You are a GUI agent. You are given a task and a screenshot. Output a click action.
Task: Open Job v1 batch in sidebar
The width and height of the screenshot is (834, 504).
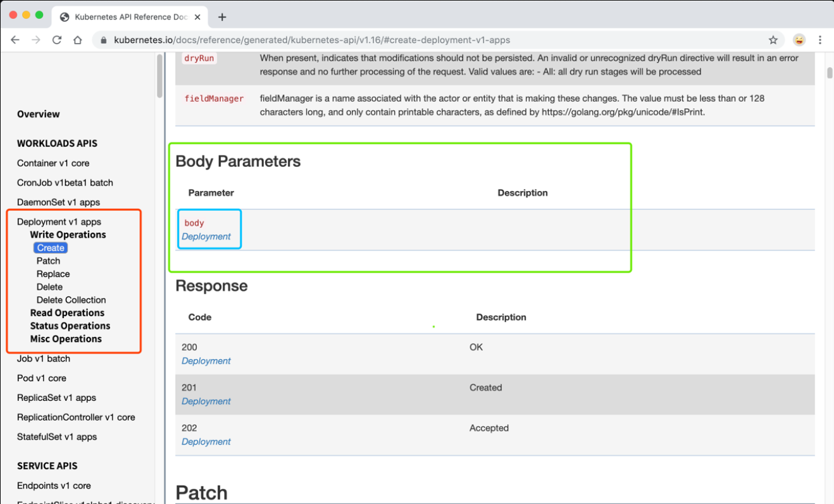(x=44, y=359)
